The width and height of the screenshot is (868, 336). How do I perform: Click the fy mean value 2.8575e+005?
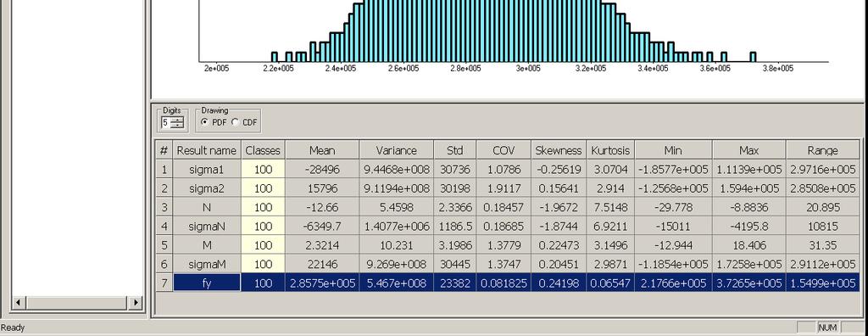[x=322, y=283]
